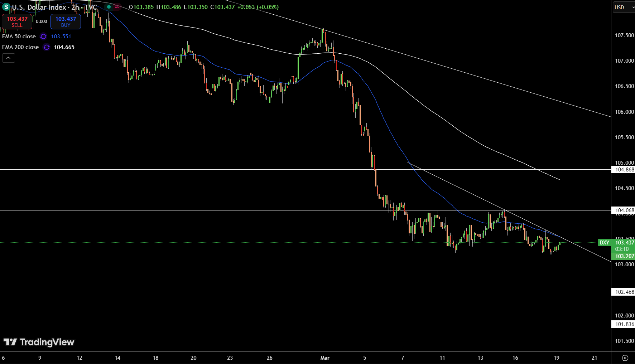Image resolution: width=635 pixels, height=364 pixels.
Task: Click the EMA 50 value 103.551
Action: point(61,37)
